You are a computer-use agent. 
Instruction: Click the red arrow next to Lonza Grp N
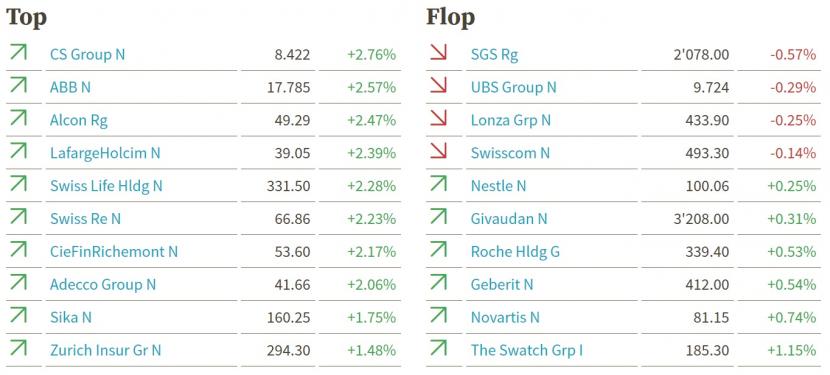click(x=438, y=118)
